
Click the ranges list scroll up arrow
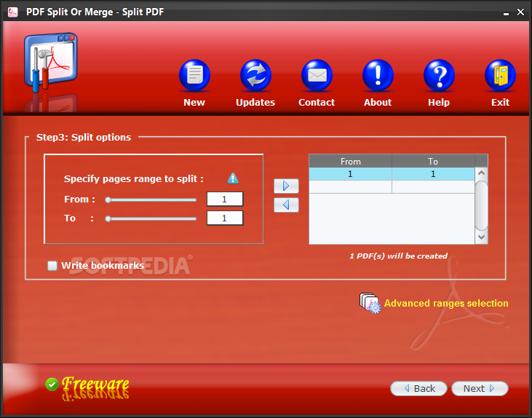pyautogui.click(x=481, y=173)
